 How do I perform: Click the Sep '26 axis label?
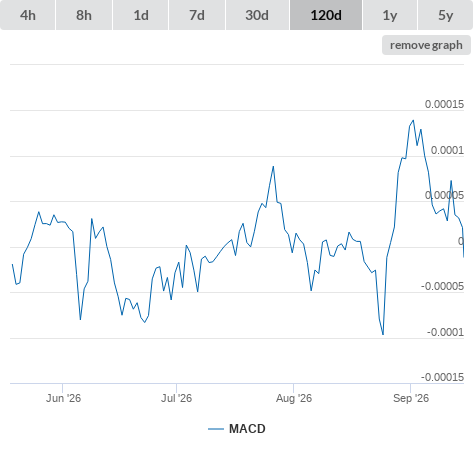(x=411, y=398)
